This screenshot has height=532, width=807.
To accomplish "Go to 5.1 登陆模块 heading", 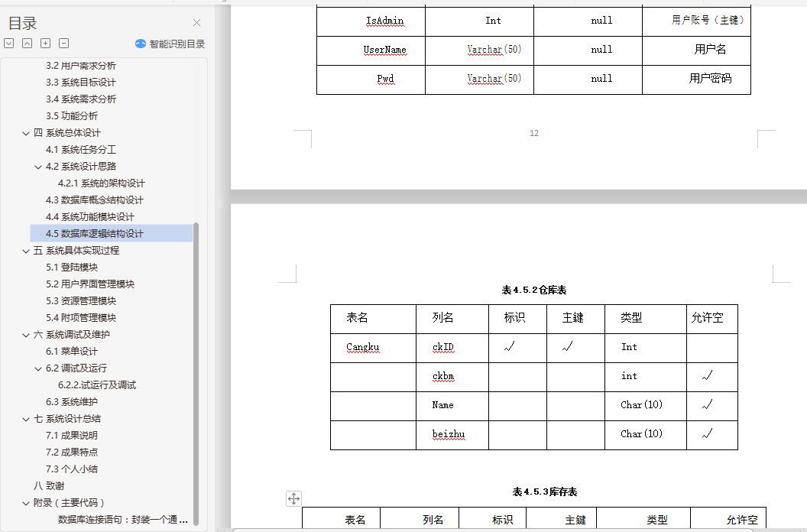I will click(x=72, y=268).
